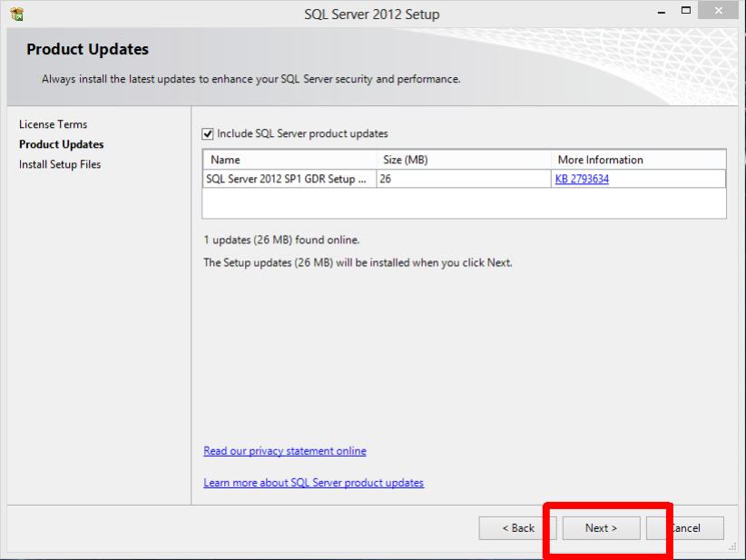This screenshot has height=560, width=746.
Task: Select License Terms step in sidebar
Action: point(54,124)
